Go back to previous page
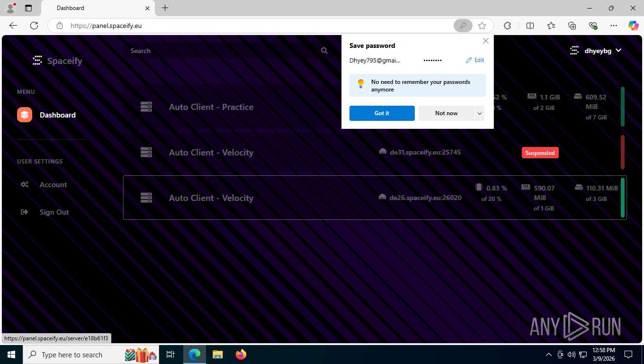The height and width of the screenshot is (364, 644). [x=13, y=26]
